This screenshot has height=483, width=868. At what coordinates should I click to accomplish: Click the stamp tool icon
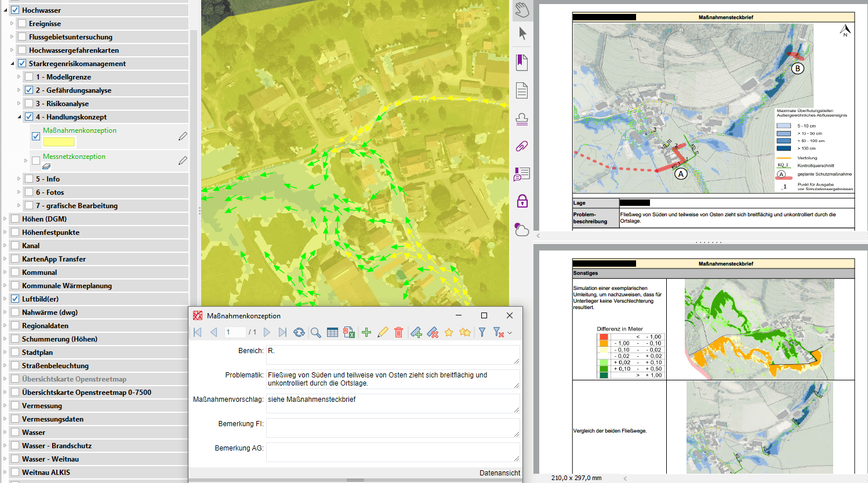(x=522, y=119)
